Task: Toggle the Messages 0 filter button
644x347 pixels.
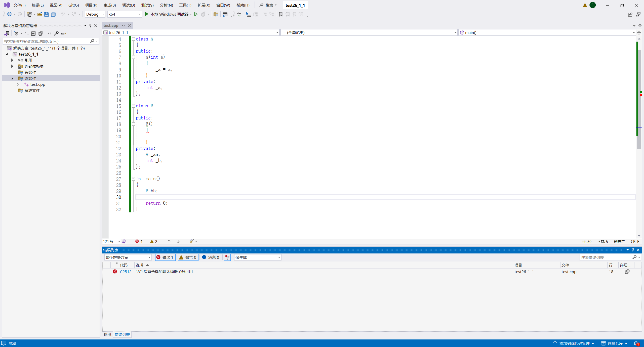Action: pos(211,257)
